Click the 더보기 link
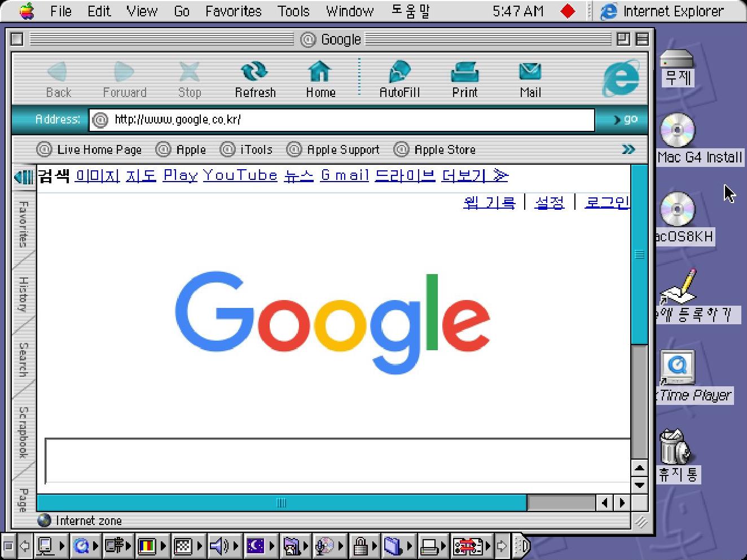This screenshot has height=560, width=747. click(474, 176)
